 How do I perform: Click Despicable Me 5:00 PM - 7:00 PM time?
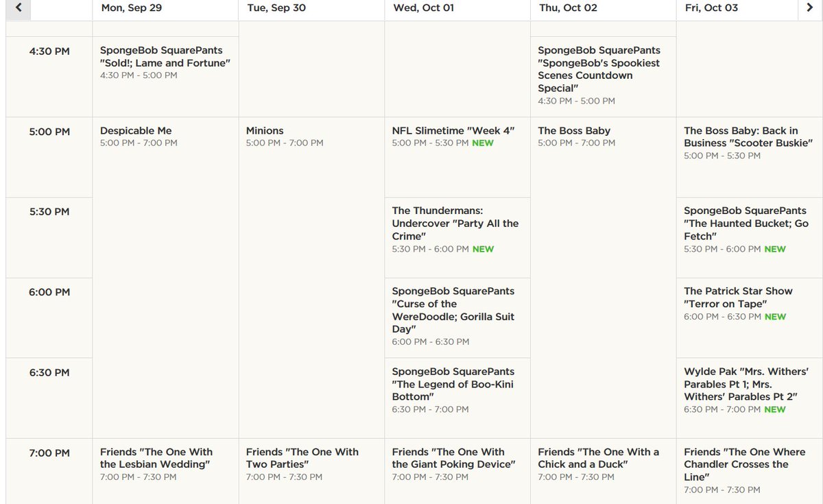coord(139,143)
